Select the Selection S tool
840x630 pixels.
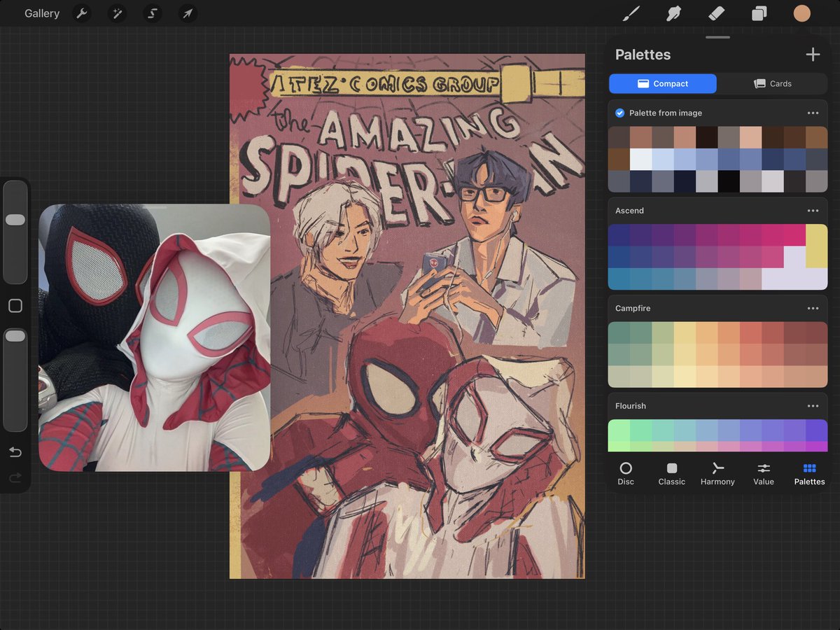152,13
